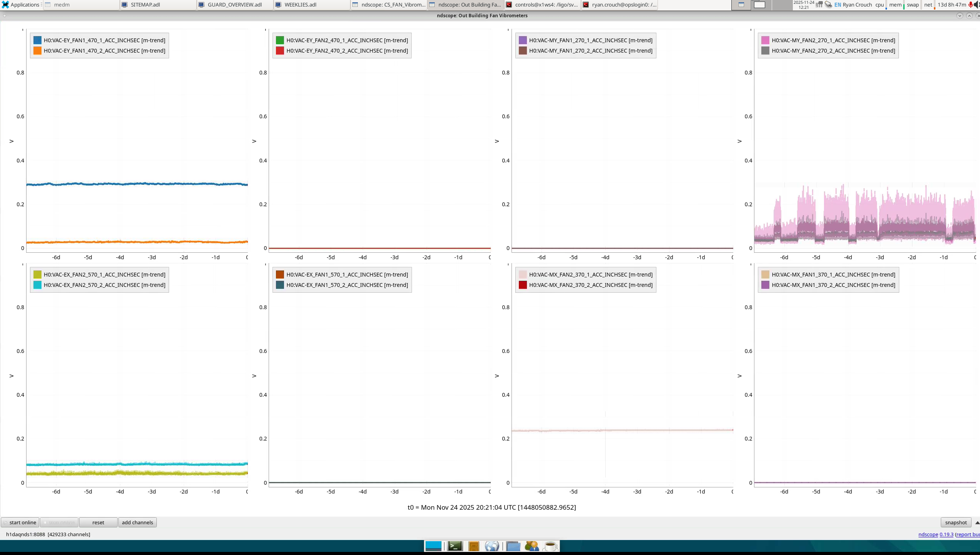Click the EN keyboard layout indicator
The width and height of the screenshot is (980, 555).
837,5
